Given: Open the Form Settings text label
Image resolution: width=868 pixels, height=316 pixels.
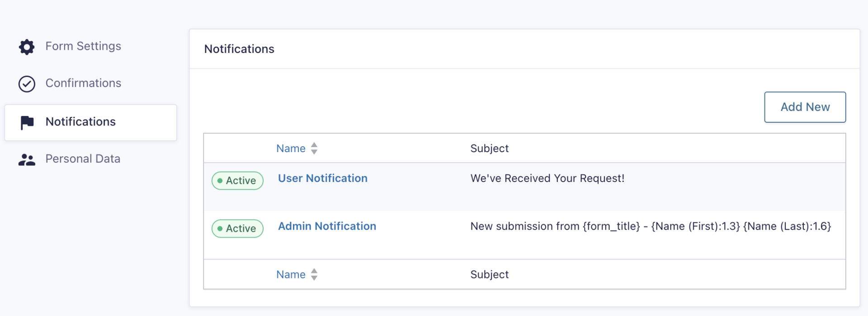Looking at the screenshot, I should point(83,46).
